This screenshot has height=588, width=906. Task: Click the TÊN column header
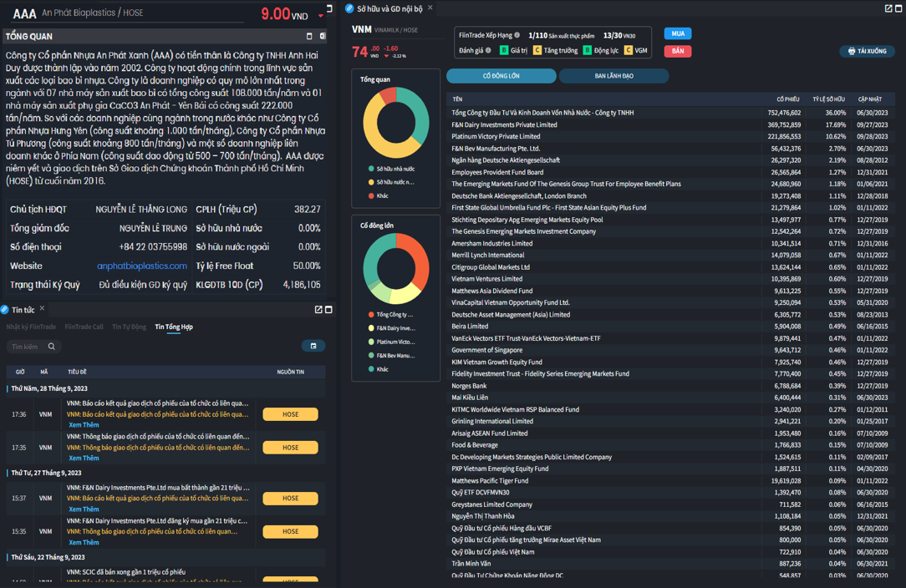tap(458, 99)
